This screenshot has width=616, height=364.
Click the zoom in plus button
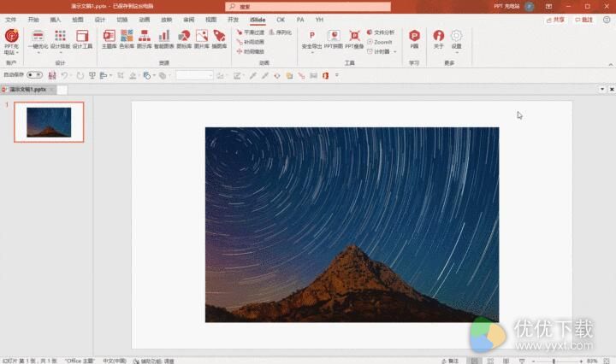coord(581,361)
